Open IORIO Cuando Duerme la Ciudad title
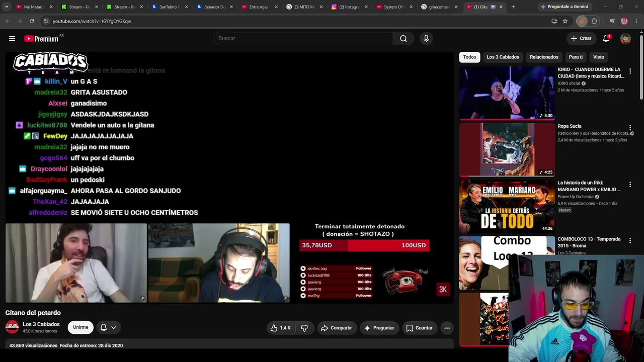This screenshot has height=362, width=644. (x=591, y=73)
